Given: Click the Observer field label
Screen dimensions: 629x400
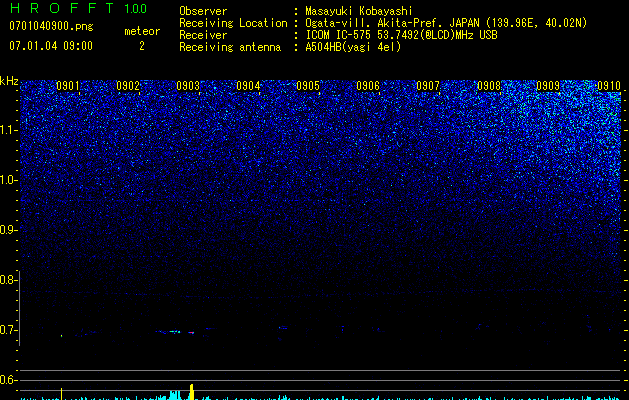Looking at the screenshot, I should click(203, 11).
